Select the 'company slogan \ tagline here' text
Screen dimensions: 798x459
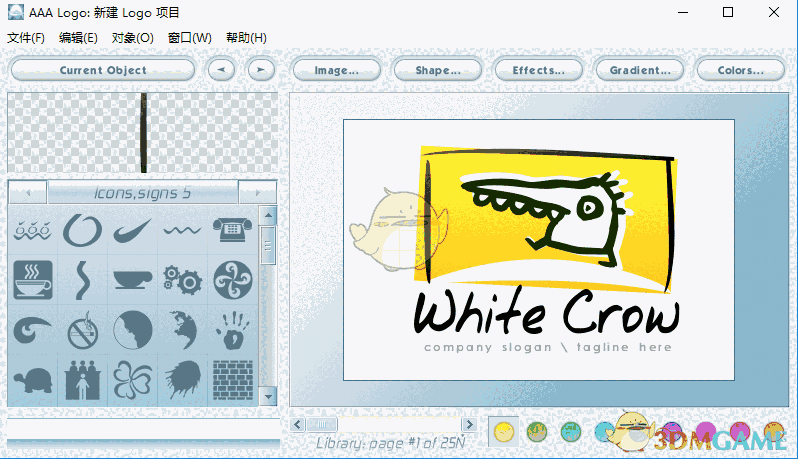click(548, 348)
